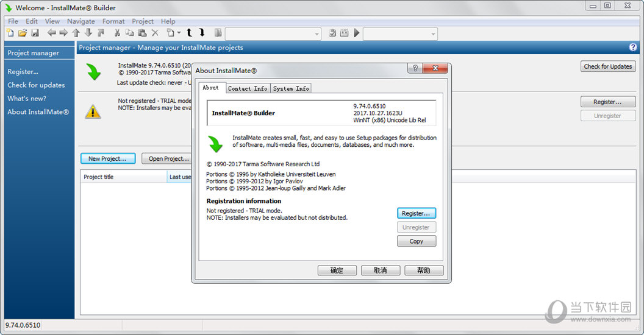Confirm with the 确定 button
Image resolution: width=644 pixels, height=335 pixels.
(x=337, y=270)
